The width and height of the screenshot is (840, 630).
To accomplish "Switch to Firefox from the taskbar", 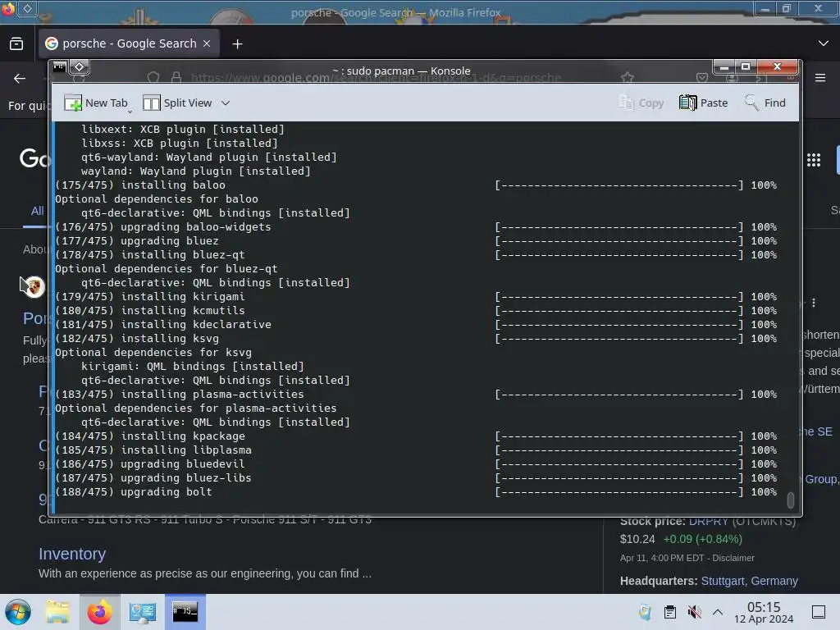I will pyautogui.click(x=99, y=612).
